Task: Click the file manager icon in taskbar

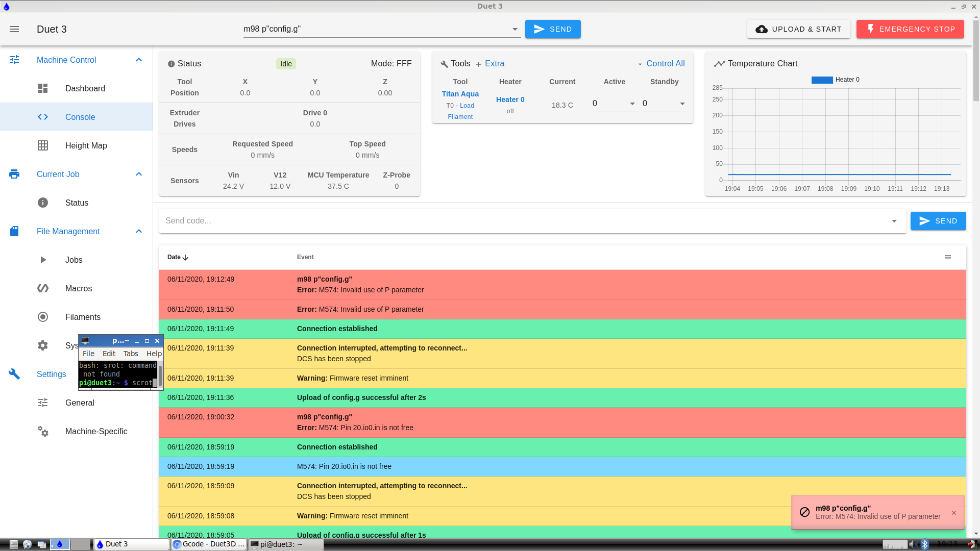Action: 14,544
